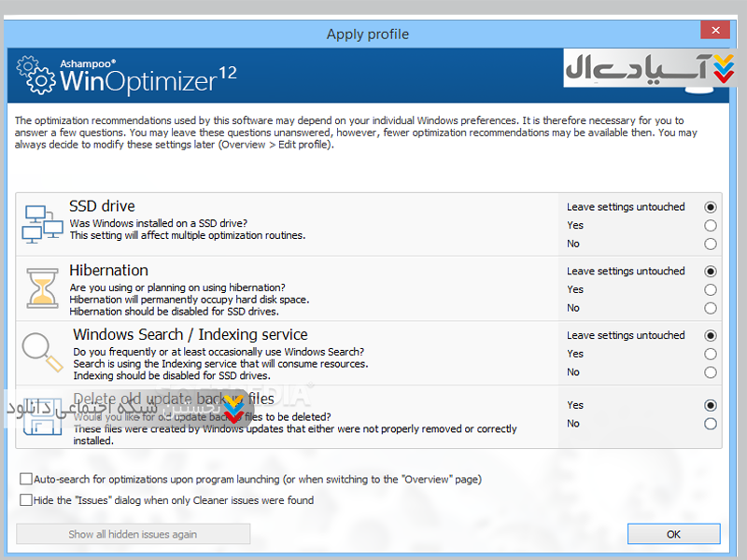Click the Delete old update backup files icon
Screen dimensions: 747x560
click(41, 418)
